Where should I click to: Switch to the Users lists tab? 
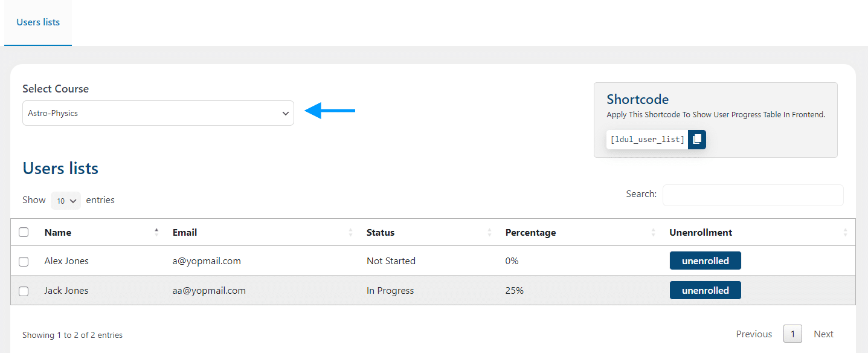[38, 22]
